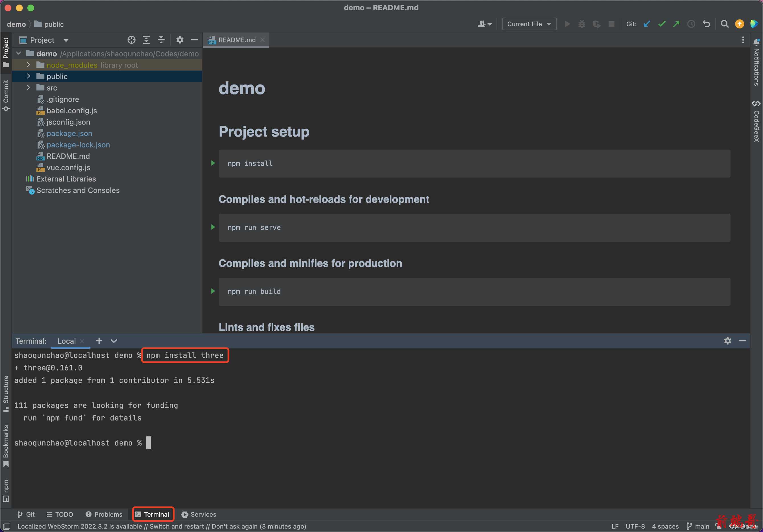The width and height of the screenshot is (763, 532).
Task: Click Collapse All icon in Project panel
Action: coord(161,40)
